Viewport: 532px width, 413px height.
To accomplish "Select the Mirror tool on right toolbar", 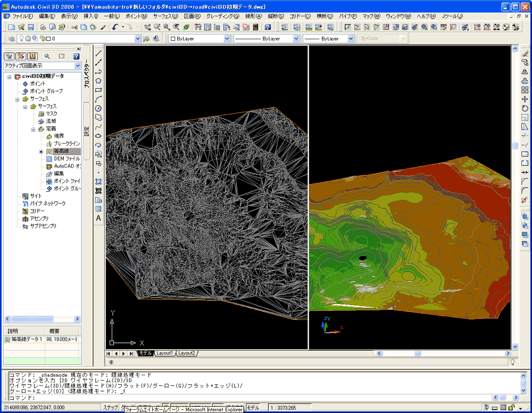I will click(x=525, y=72).
